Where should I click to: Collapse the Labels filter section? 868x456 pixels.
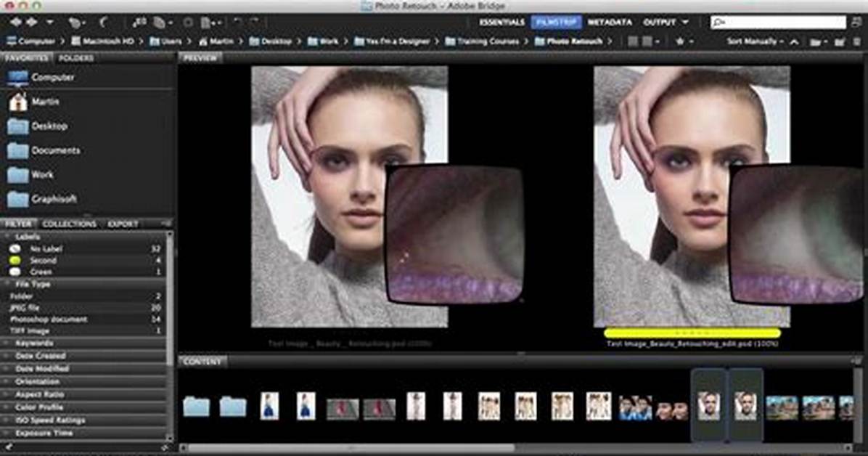click(x=7, y=237)
